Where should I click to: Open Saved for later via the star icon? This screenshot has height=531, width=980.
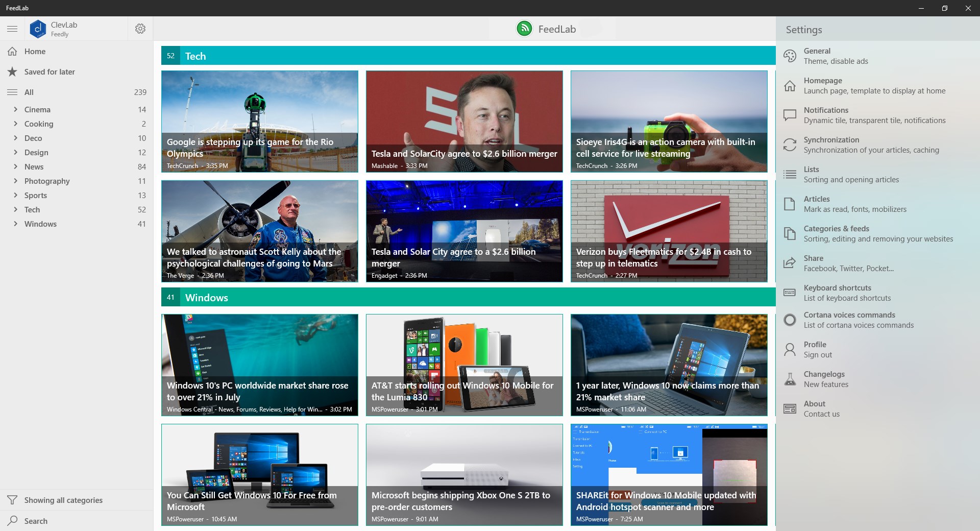tap(12, 72)
